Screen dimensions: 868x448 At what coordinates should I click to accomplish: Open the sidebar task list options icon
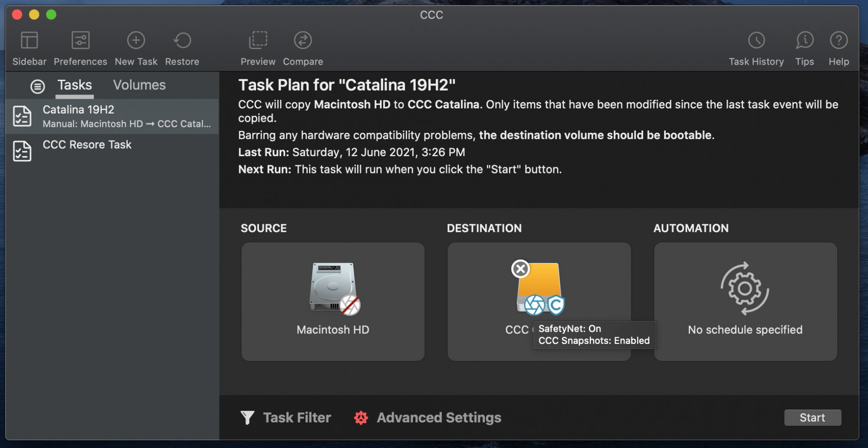tap(37, 86)
